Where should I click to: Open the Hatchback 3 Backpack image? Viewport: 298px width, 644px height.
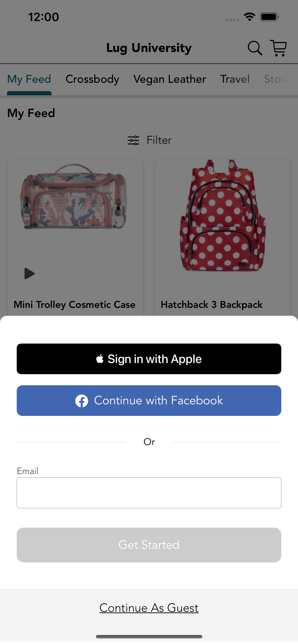coord(222,216)
